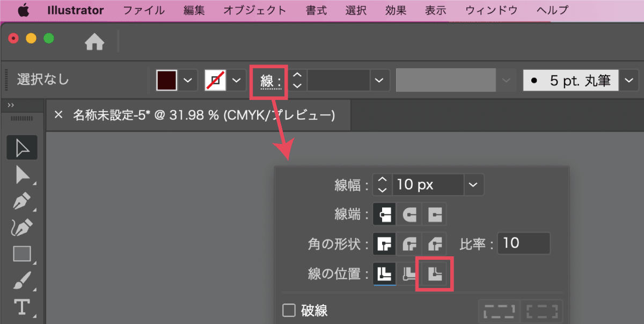Click the 線 link to open stroke options

pos(268,80)
